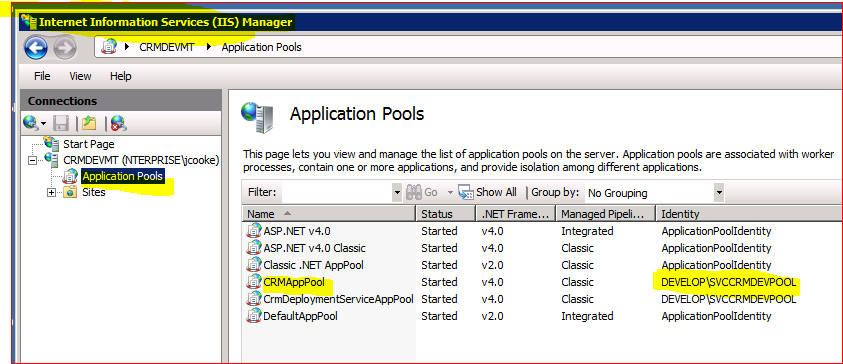Viewport: 843px width, 364px height.
Task: Click CRMAppPool identity DEVELOP\SVCCRMDEVPOOL
Action: (728, 282)
